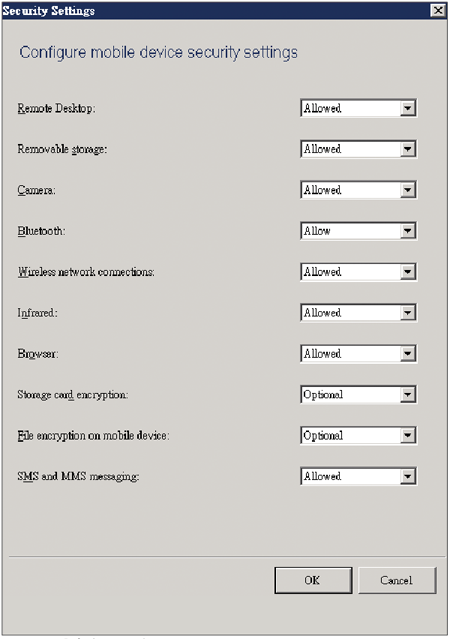Open the Browser setting dropdown
Image resolution: width=450 pixels, height=639 pixels.
coord(358,354)
